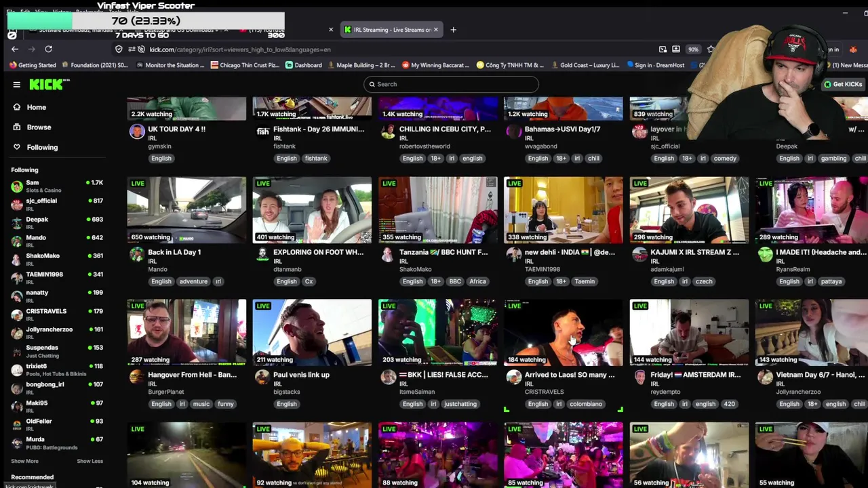Open Tanzania BBC HUNT stream thumbnail
The image size is (868, 488).
point(437,209)
